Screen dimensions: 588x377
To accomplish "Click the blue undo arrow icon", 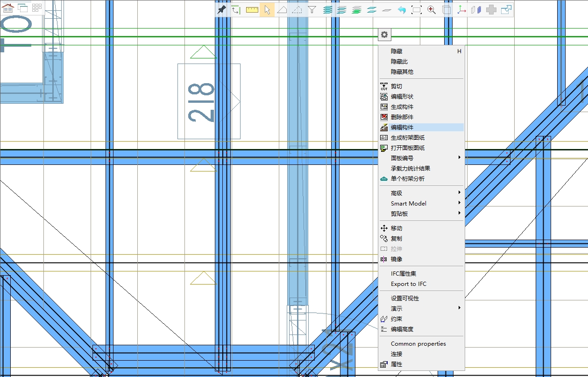I will coord(402,10).
